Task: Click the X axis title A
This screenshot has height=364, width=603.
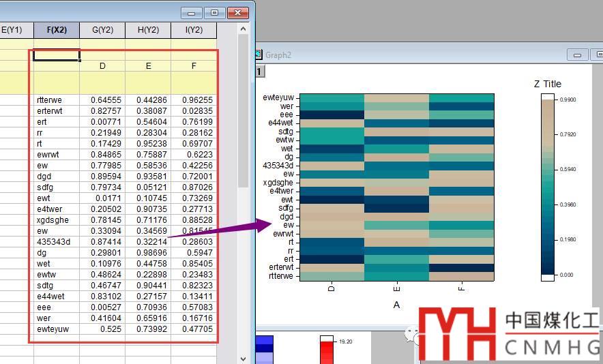Action: point(396,305)
